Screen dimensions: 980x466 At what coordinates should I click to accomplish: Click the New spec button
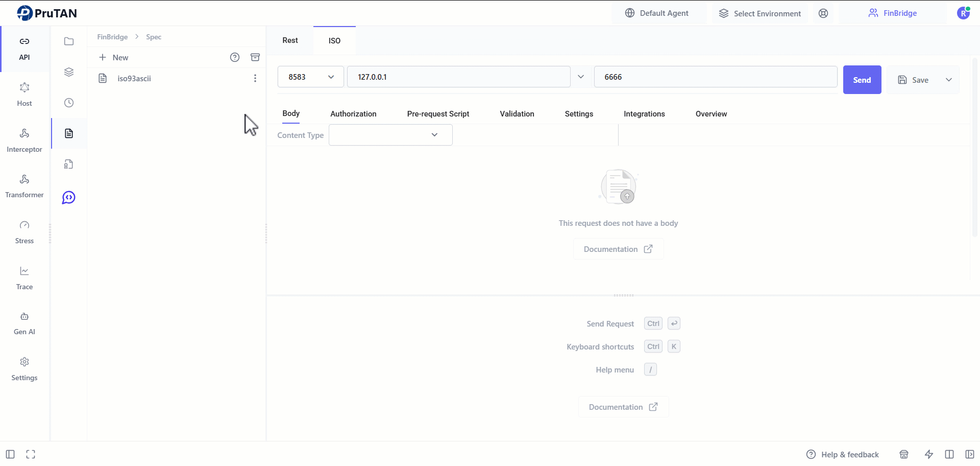coord(114,57)
